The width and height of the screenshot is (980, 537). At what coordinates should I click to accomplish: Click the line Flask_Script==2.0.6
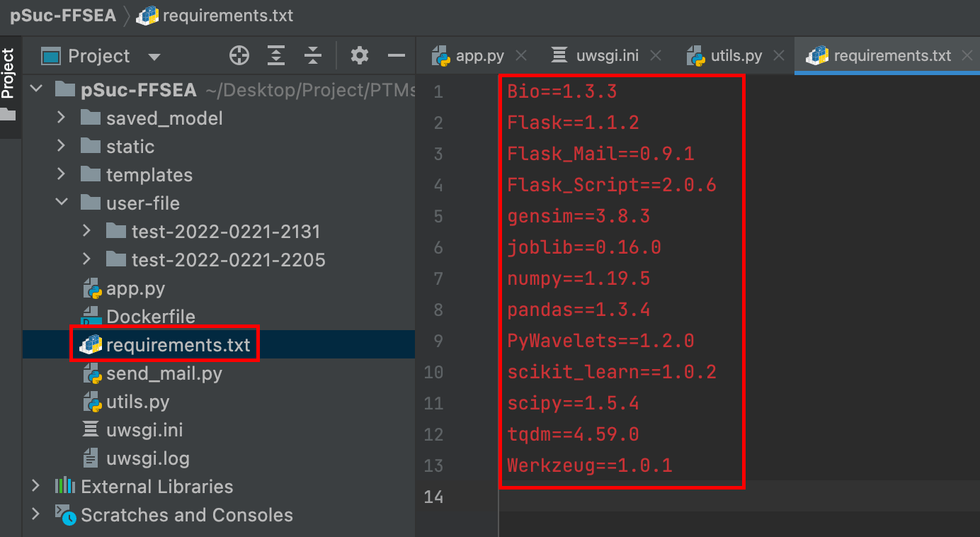coord(612,185)
